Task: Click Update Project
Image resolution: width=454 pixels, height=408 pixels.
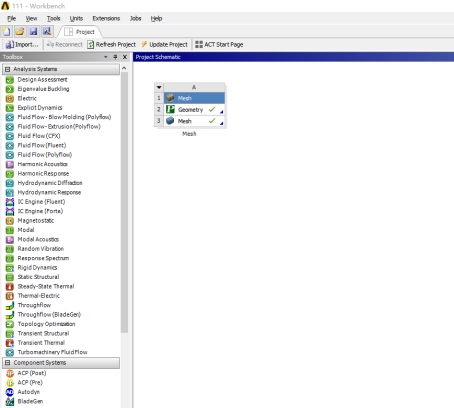Action: click(x=164, y=44)
